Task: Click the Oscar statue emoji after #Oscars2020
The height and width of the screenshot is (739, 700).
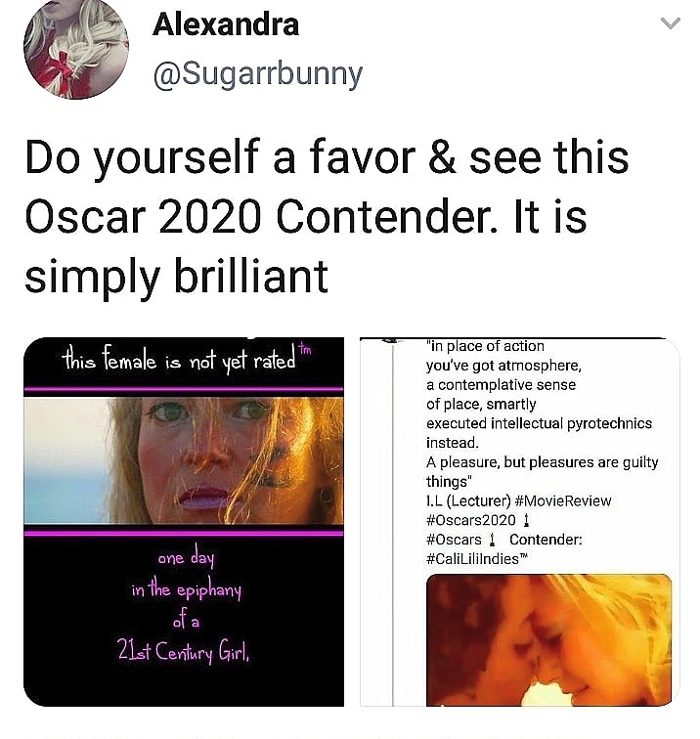Action: pyautogui.click(x=527, y=520)
